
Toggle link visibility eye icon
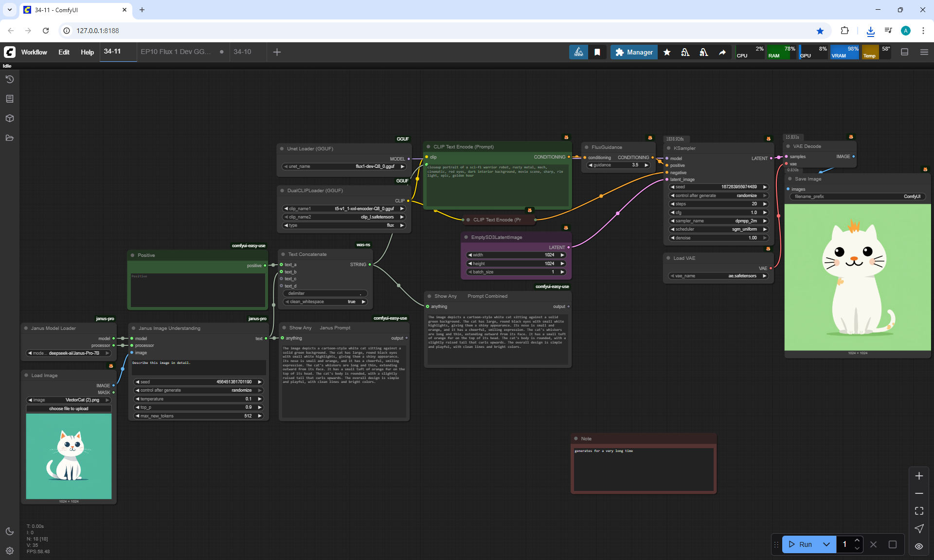(919, 546)
